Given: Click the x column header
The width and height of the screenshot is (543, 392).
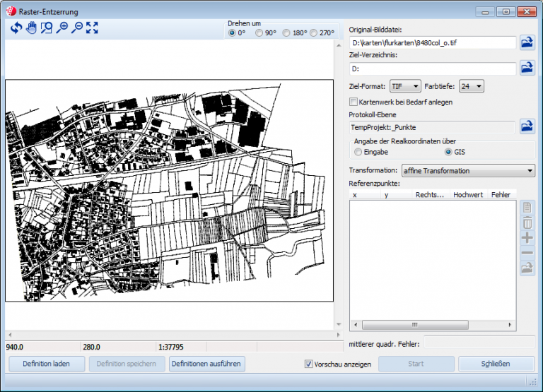Looking at the screenshot, I should pyautogui.click(x=365, y=195).
